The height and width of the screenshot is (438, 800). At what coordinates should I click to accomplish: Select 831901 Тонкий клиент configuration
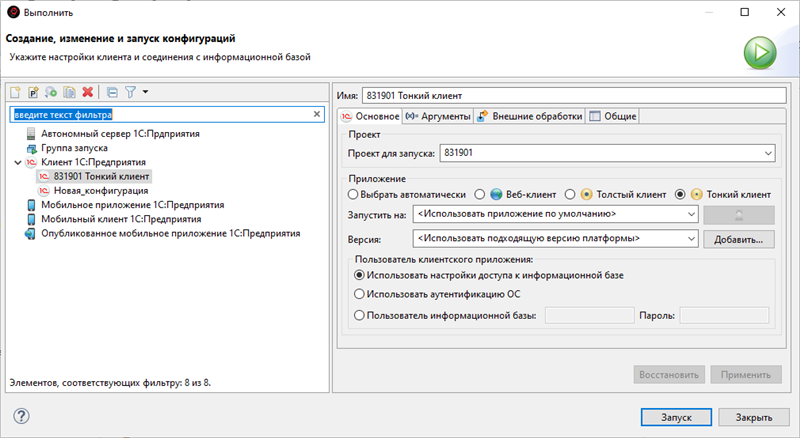[x=101, y=177]
